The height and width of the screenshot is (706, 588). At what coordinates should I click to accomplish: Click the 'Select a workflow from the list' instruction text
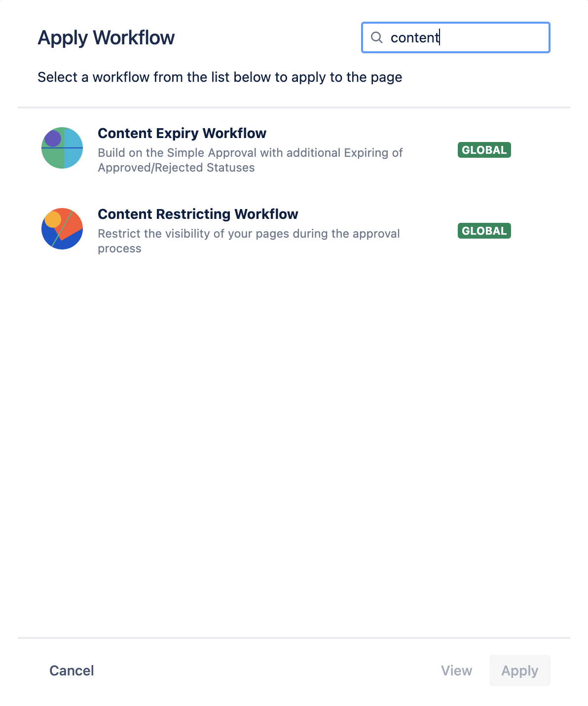coord(220,77)
